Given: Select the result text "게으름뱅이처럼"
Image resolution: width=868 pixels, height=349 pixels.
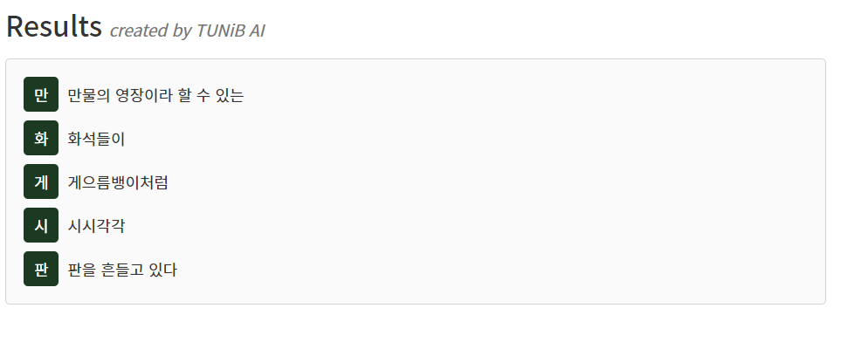Looking at the screenshot, I should point(117,182).
